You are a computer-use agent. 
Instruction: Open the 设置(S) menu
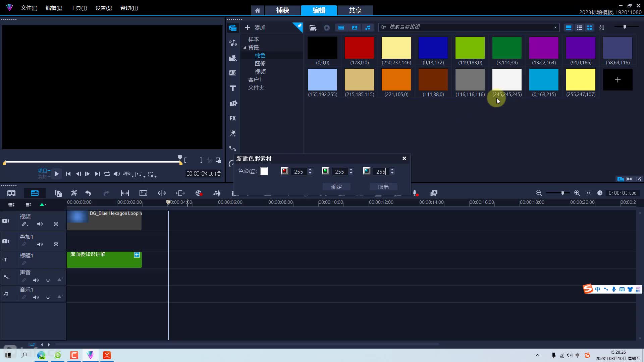click(104, 8)
